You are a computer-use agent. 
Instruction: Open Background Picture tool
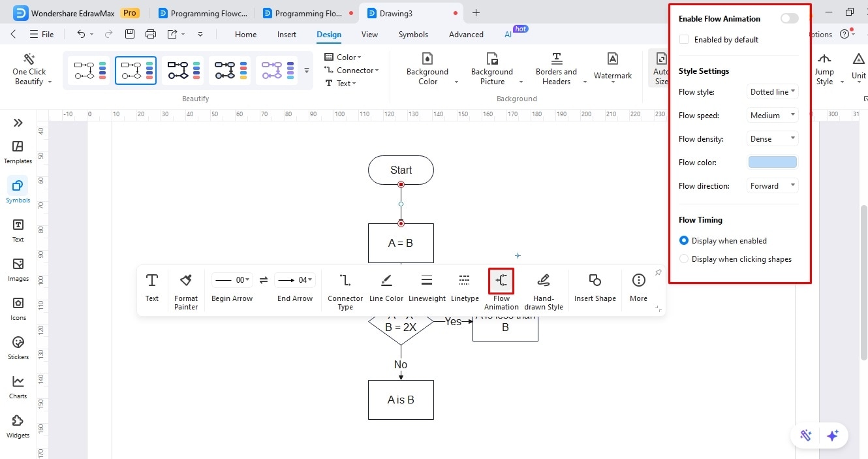coord(492,69)
